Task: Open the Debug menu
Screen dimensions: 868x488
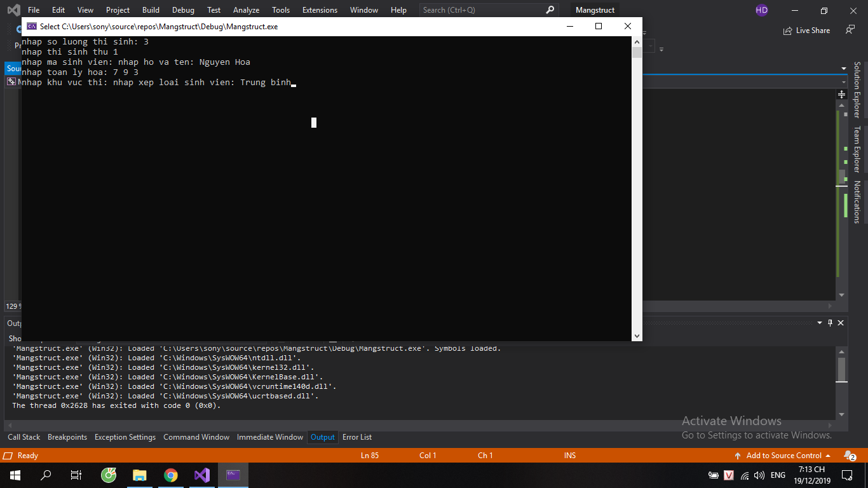Action: [183, 10]
